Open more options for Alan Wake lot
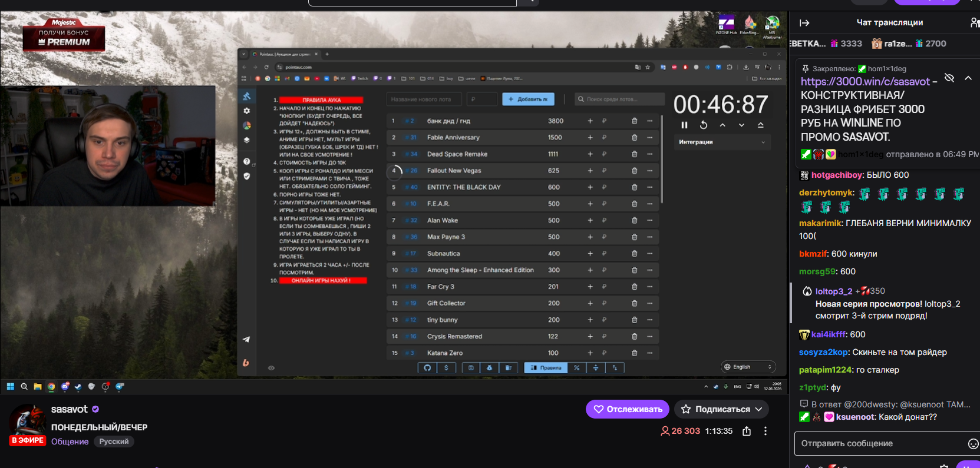 [650, 220]
